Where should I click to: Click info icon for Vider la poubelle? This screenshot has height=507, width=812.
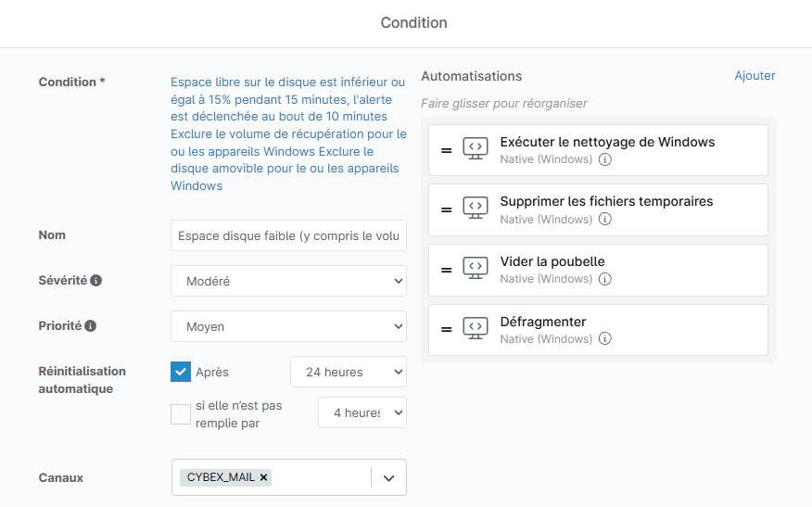pyautogui.click(x=605, y=279)
